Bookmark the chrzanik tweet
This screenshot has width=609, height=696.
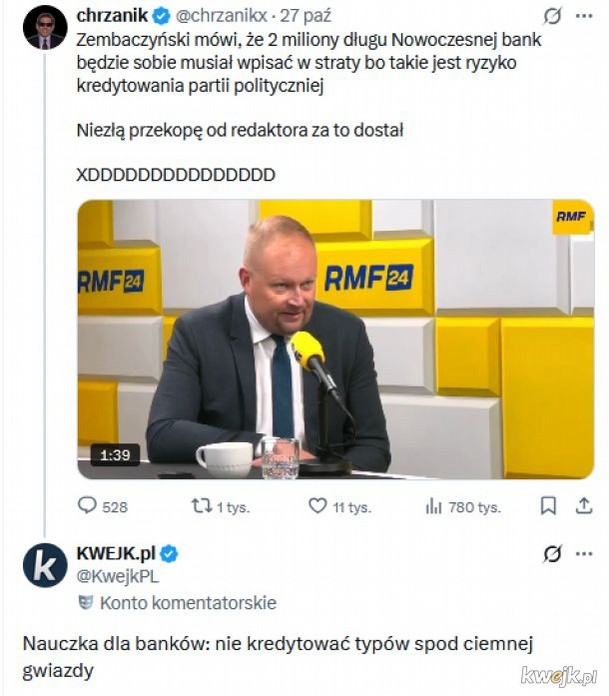click(x=548, y=507)
